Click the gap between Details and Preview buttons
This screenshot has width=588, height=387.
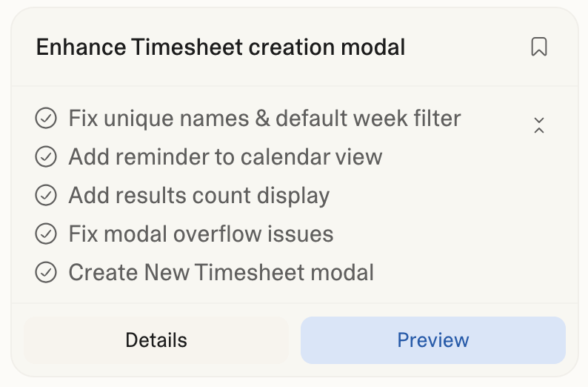(x=295, y=340)
